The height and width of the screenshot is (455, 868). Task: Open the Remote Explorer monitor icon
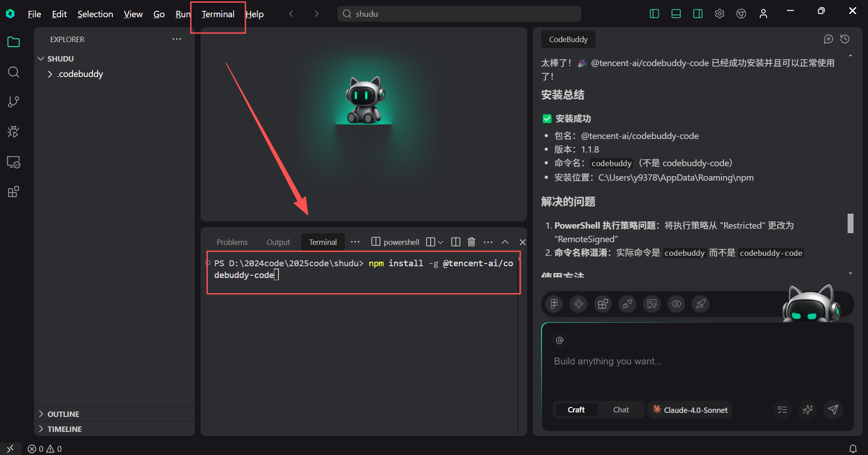14,162
